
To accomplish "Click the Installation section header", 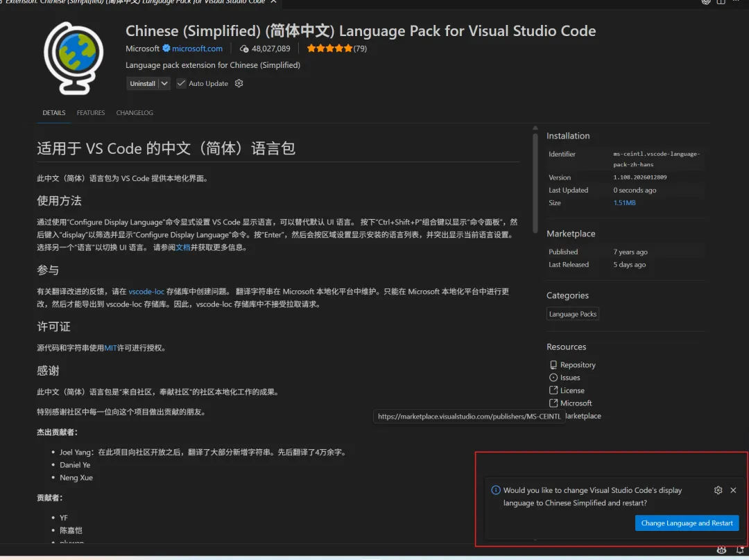I will (568, 136).
